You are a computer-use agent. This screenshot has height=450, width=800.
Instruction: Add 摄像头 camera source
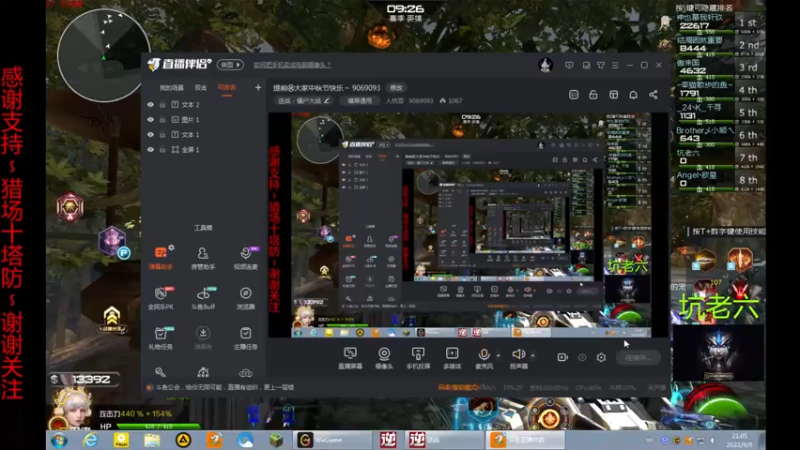[384, 358]
